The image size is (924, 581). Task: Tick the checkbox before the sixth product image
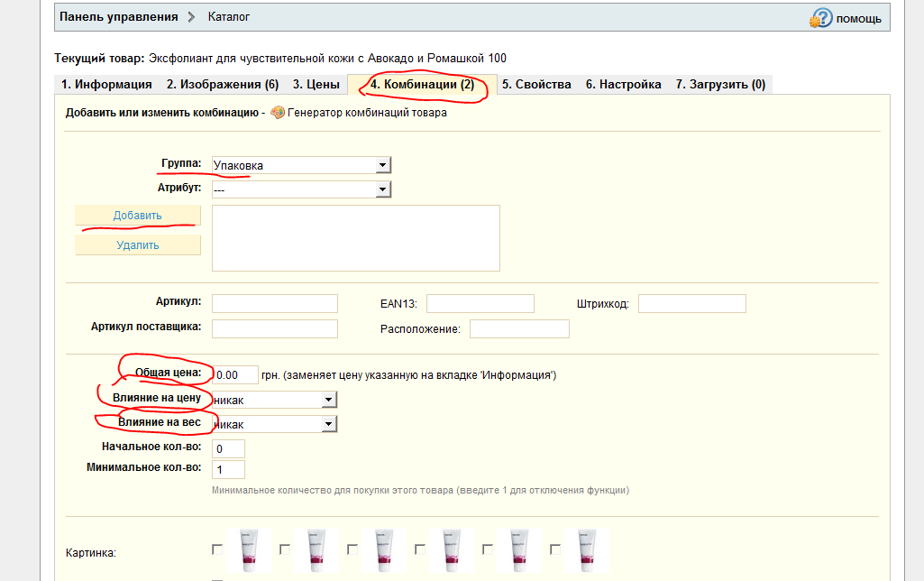tap(555, 549)
